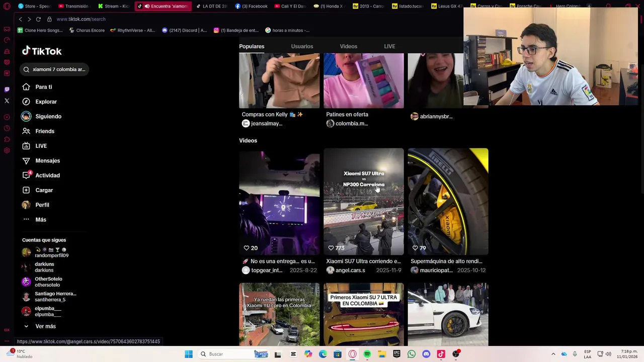Viewport: 644px width, 362px height.
Task: Open Patines en oferta video thumbnail
Action: (364, 80)
